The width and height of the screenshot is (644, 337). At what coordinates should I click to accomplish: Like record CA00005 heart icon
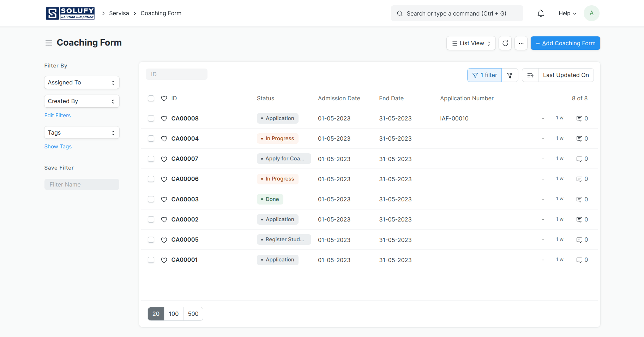tap(164, 240)
